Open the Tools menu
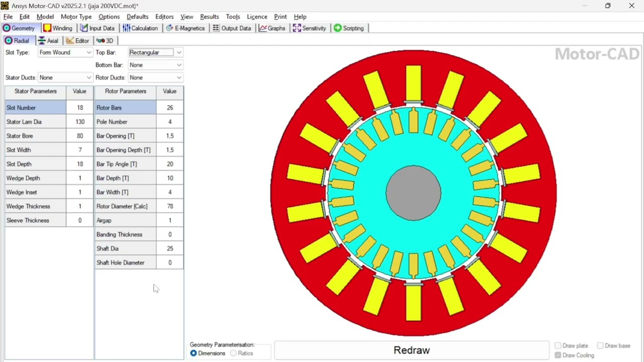This screenshot has height=362, width=644. tap(233, 17)
